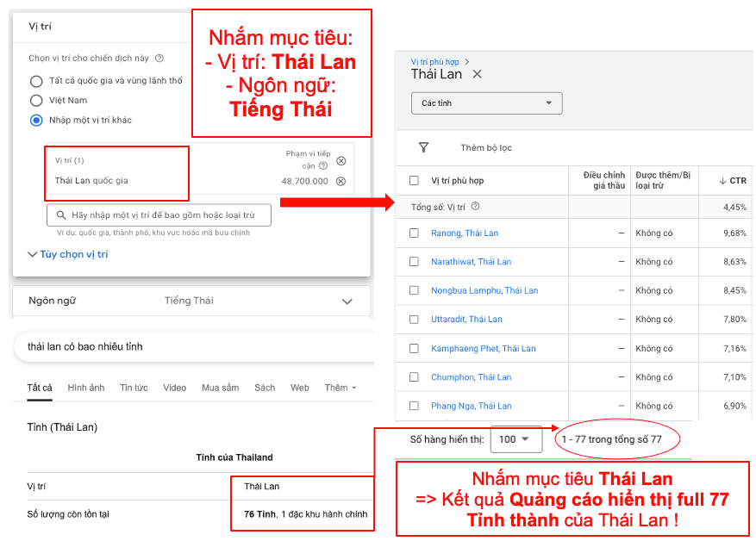This screenshot has width=756, height=541.
Task: Check the Phang Nga, Thái Lan row
Action: (414, 406)
